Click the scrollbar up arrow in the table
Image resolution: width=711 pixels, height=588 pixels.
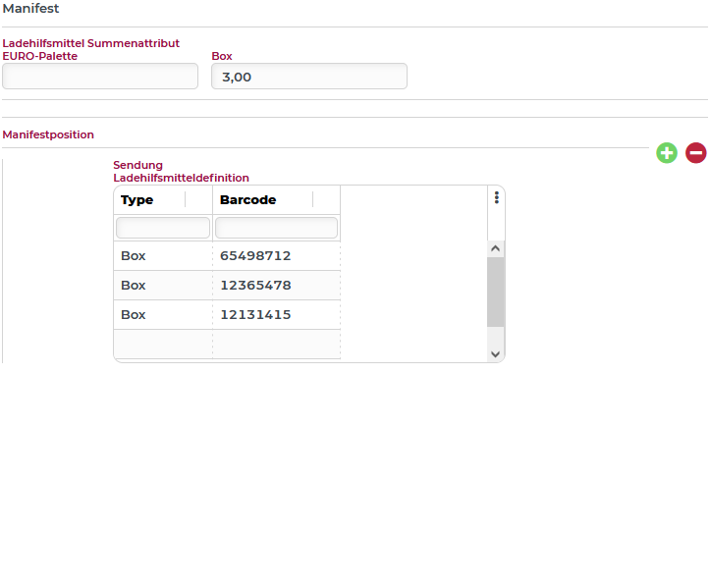pos(495,249)
